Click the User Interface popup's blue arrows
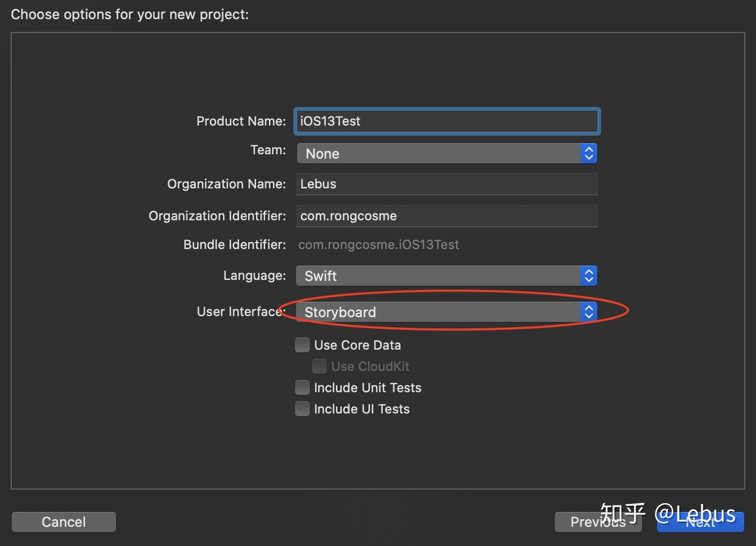756x546 pixels. point(589,312)
